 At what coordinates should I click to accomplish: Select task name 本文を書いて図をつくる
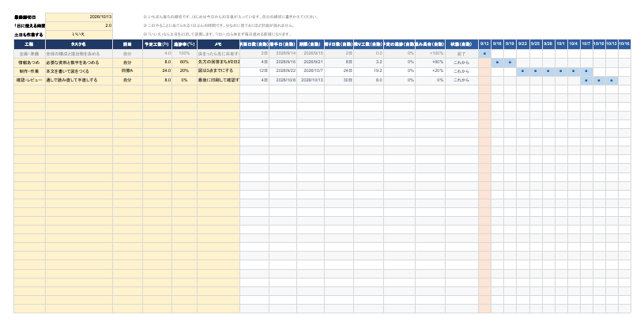point(79,71)
